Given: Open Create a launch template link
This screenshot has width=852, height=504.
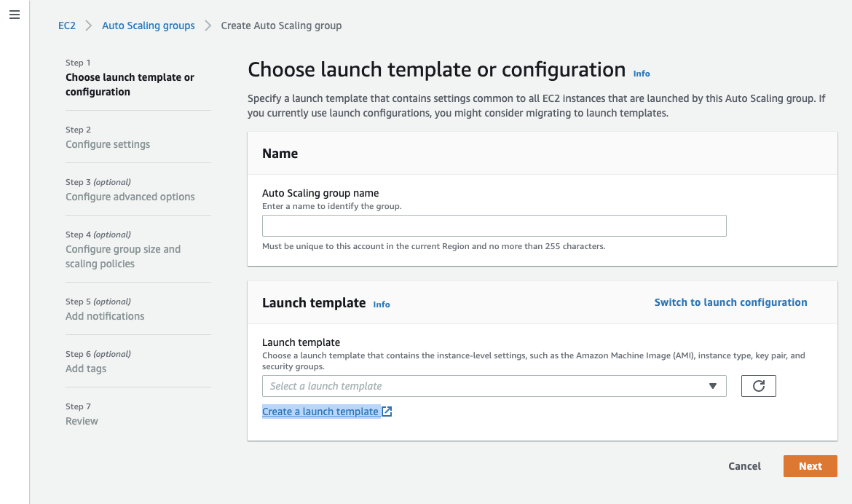Looking at the screenshot, I should coord(320,412).
